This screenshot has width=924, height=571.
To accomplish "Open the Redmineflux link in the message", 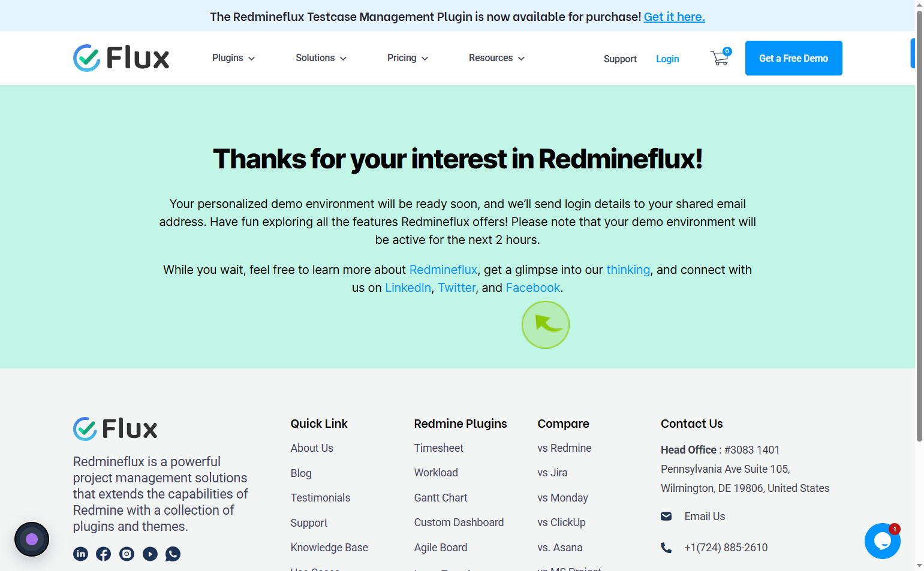I will pos(443,270).
